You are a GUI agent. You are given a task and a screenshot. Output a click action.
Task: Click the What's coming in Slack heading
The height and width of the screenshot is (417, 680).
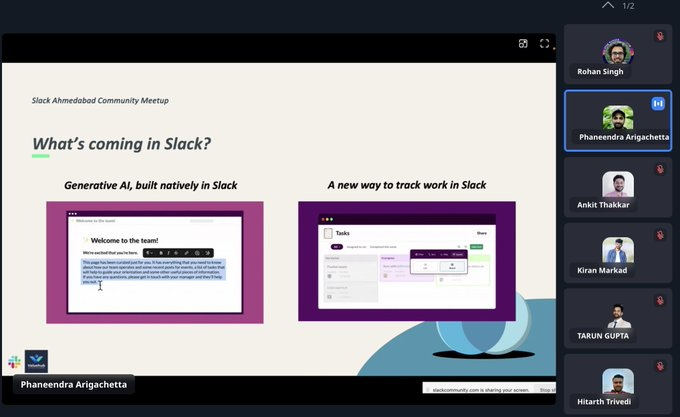click(121, 143)
